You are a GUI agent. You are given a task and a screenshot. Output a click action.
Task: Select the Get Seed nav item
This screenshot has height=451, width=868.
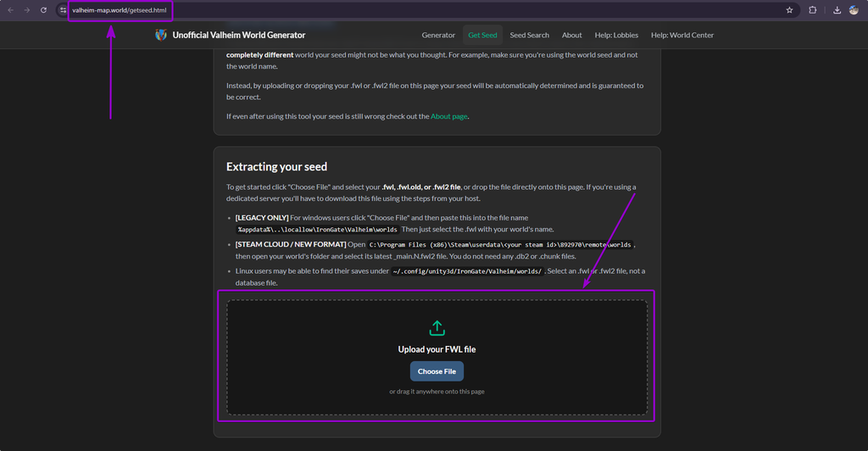pyautogui.click(x=482, y=35)
